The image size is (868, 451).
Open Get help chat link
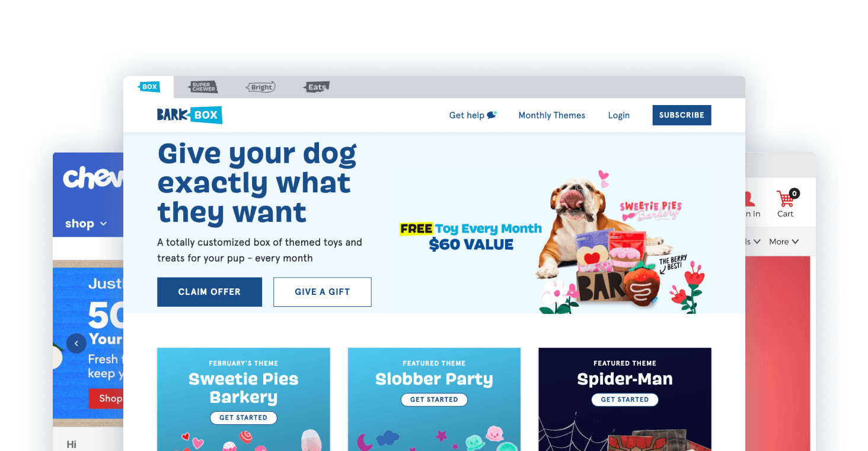[x=473, y=115]
